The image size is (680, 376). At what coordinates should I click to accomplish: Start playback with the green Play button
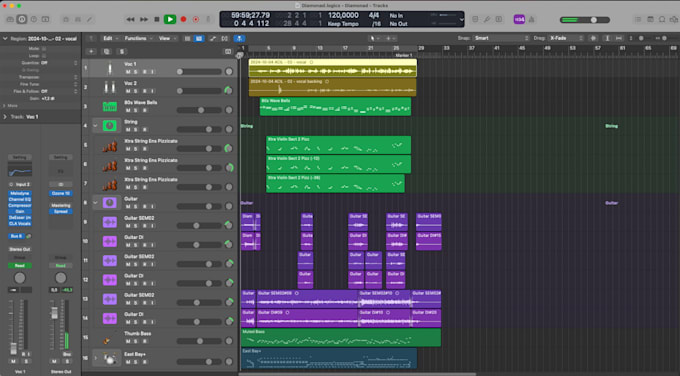170,19
